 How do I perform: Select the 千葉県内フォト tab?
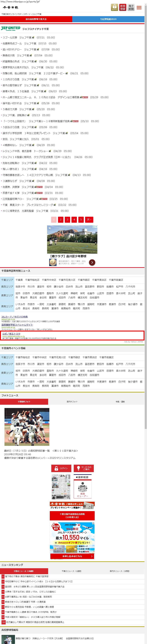click(24, 401)
